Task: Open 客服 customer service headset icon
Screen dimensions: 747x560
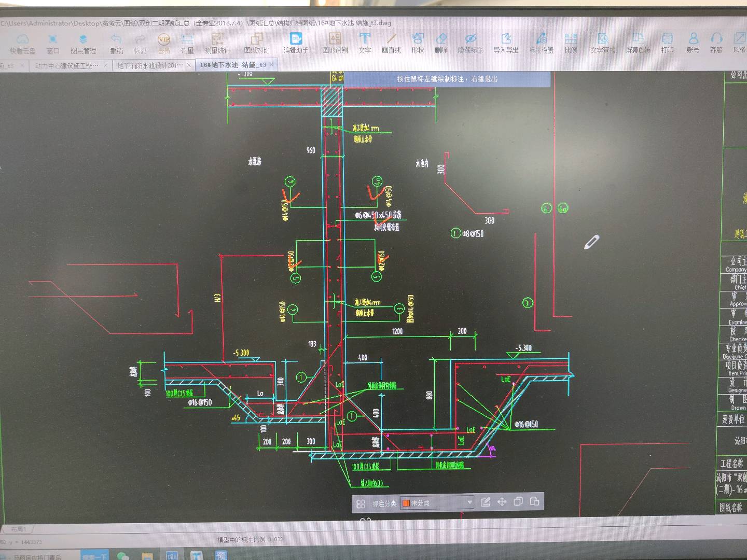Action: (716, 44)
